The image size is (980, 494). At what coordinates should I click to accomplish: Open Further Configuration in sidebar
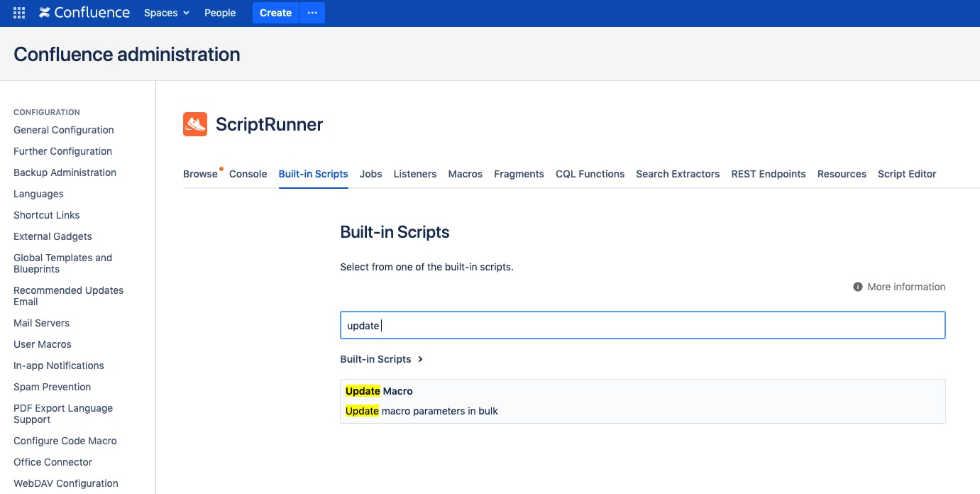(63, 151)
